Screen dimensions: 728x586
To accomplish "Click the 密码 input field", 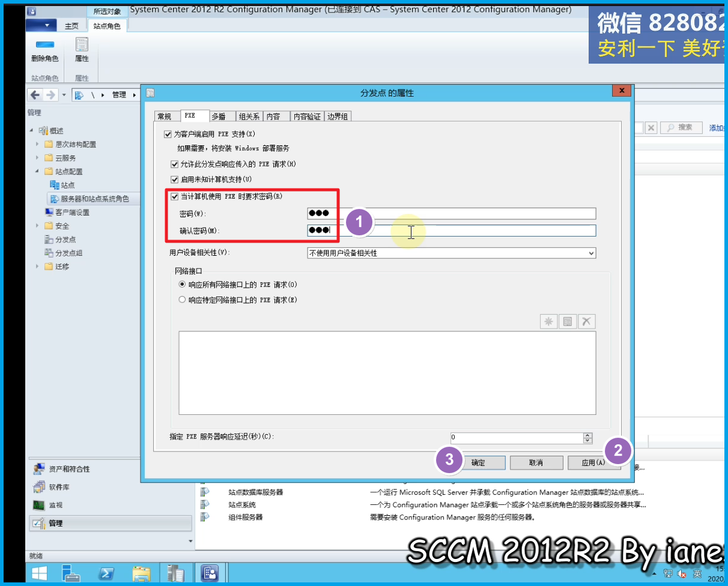I will [x=451, y=214].
